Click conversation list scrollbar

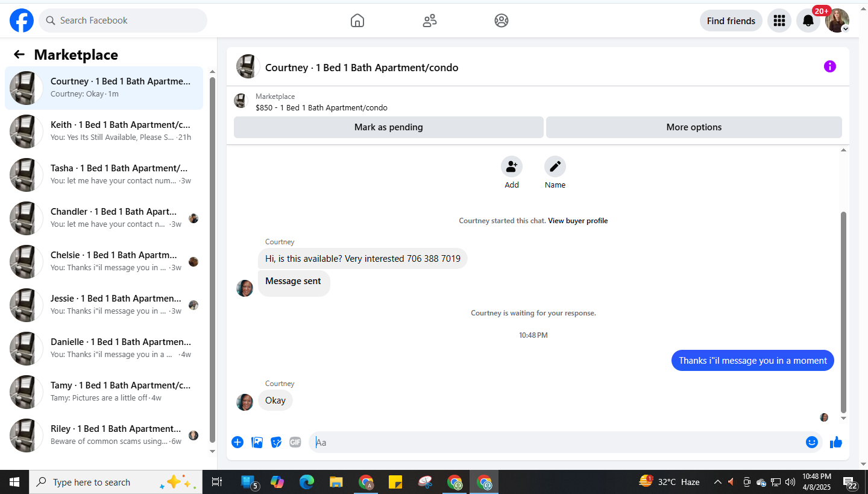pos(212,259)
